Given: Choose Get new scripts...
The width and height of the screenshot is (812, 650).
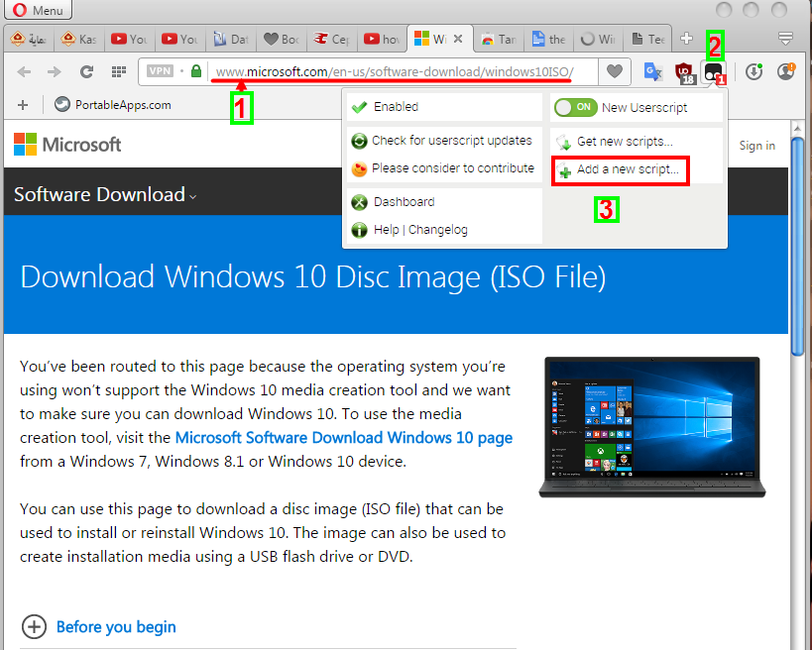Looking at the screenshot, I should pyautogui.click(x=636, y=142).
